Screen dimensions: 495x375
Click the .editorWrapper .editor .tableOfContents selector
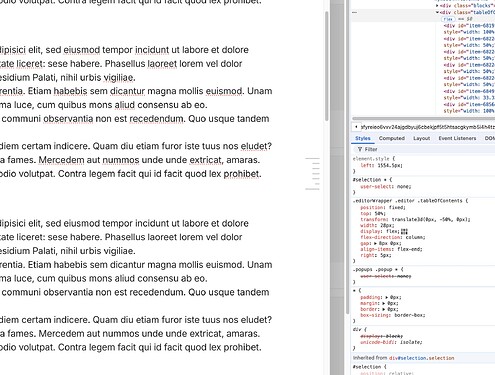pyautogui.click(x=408, y=201)
